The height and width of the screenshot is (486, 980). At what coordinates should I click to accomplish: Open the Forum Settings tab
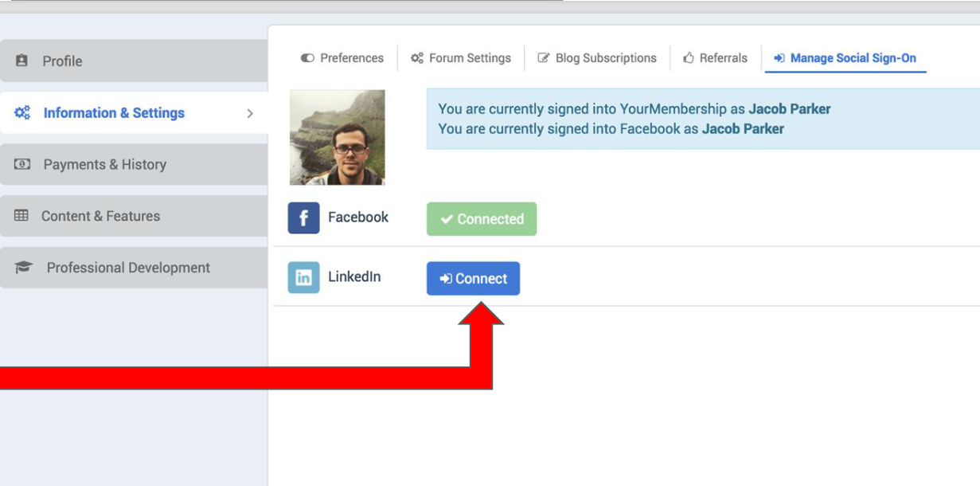pyautogui.click(x=461, y=58)
